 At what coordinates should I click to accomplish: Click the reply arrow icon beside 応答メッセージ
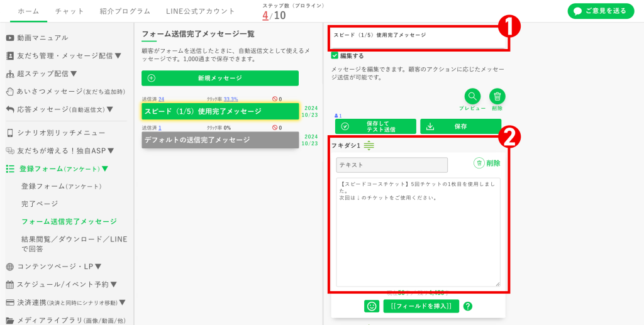pos(10,109)
